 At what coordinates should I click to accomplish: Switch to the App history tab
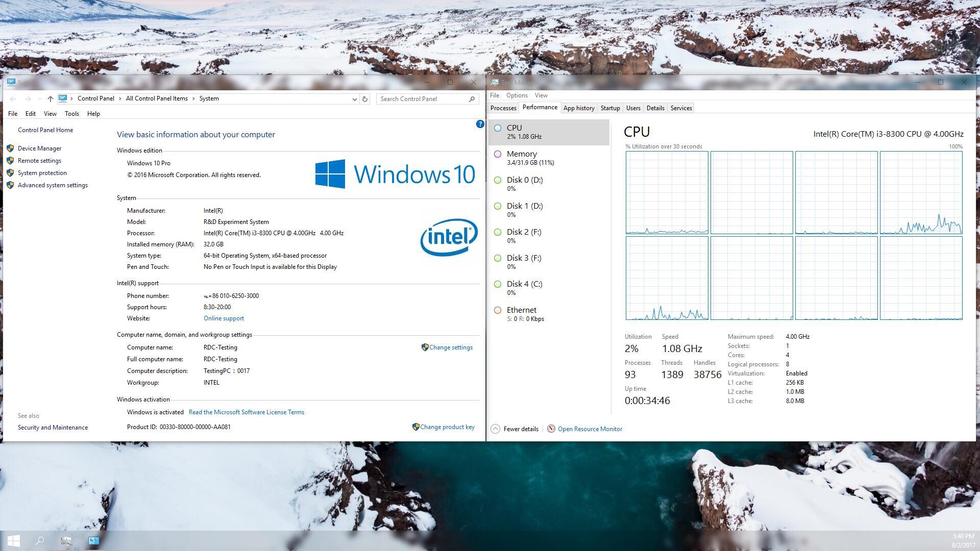(578, 108)
